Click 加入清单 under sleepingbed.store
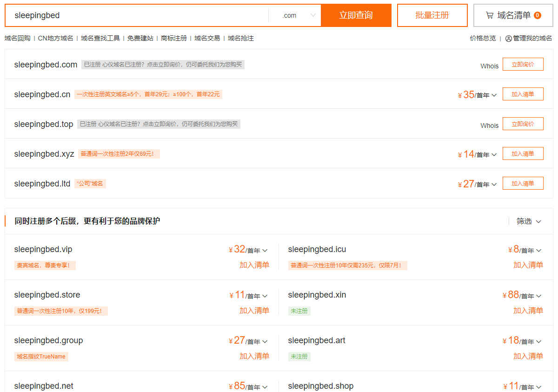This screenshot has height=392, width=558. [x=254, y=311]
